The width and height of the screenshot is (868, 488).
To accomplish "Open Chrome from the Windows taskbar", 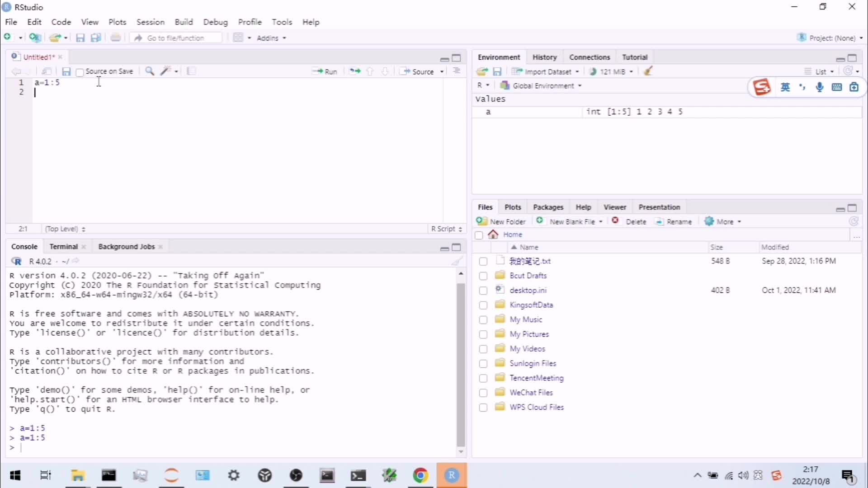I will pos(420,475).
